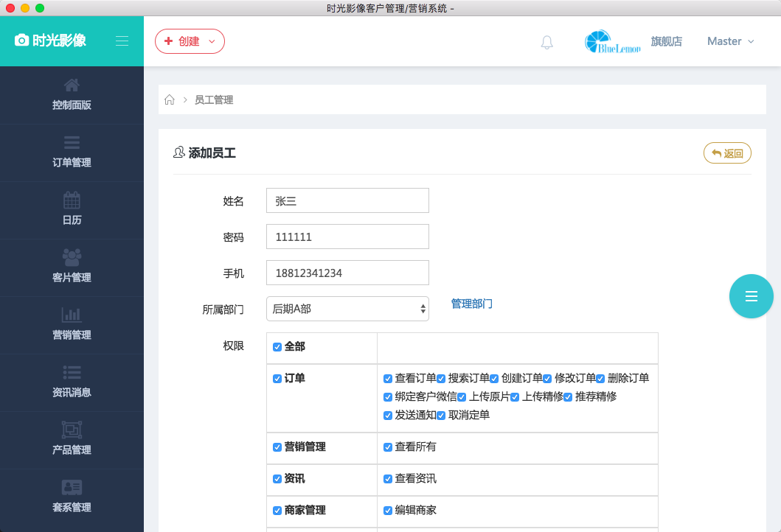Select 资讯消息 in the sidebar
Viewport: 781px width, 532px height.
tap(72, 382)
